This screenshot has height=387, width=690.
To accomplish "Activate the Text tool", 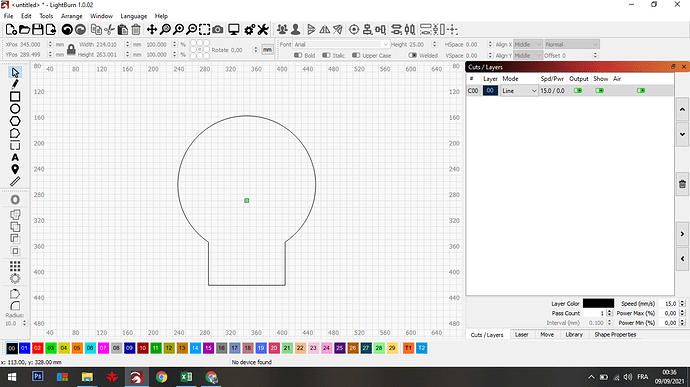I will click(15, 158).
